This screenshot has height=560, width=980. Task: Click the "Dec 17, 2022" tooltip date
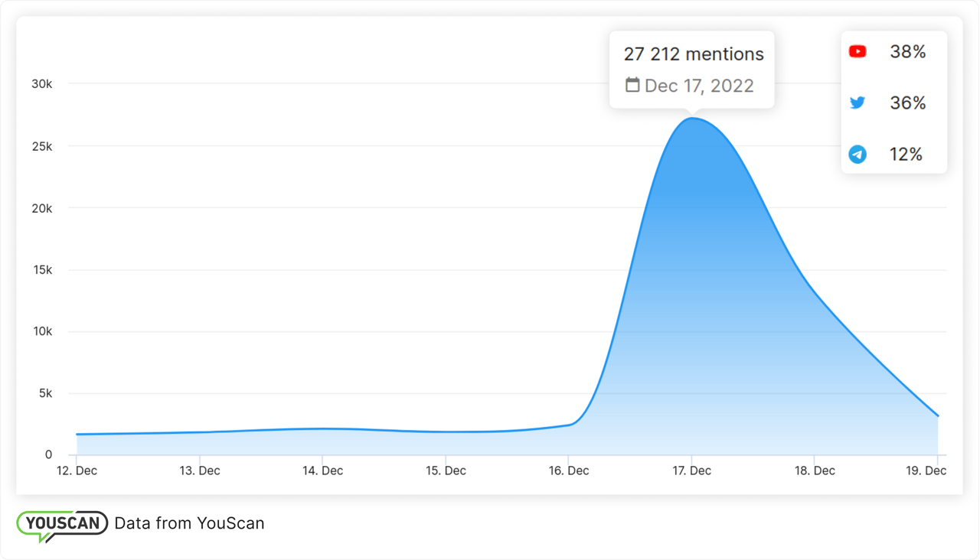tap(699, 86)
